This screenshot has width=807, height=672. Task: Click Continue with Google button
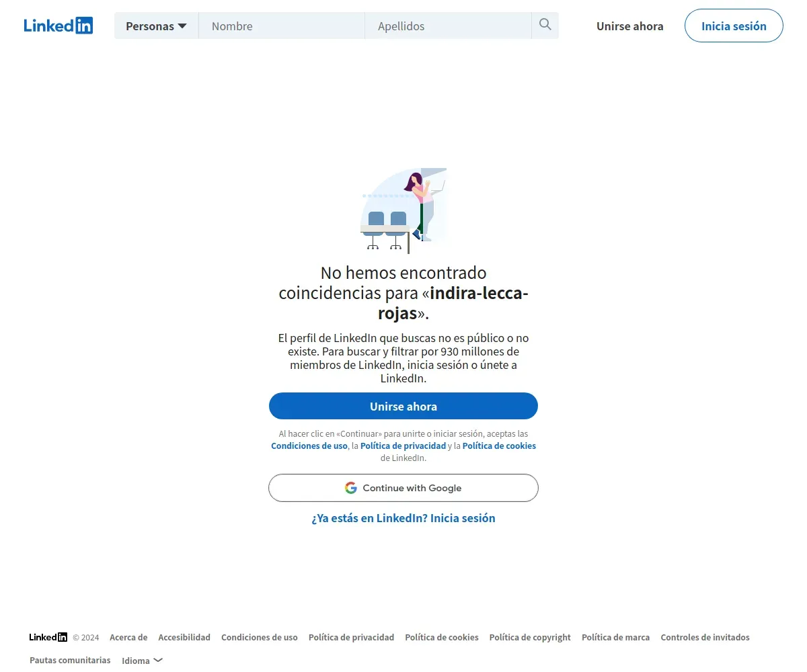coord(403,488)
